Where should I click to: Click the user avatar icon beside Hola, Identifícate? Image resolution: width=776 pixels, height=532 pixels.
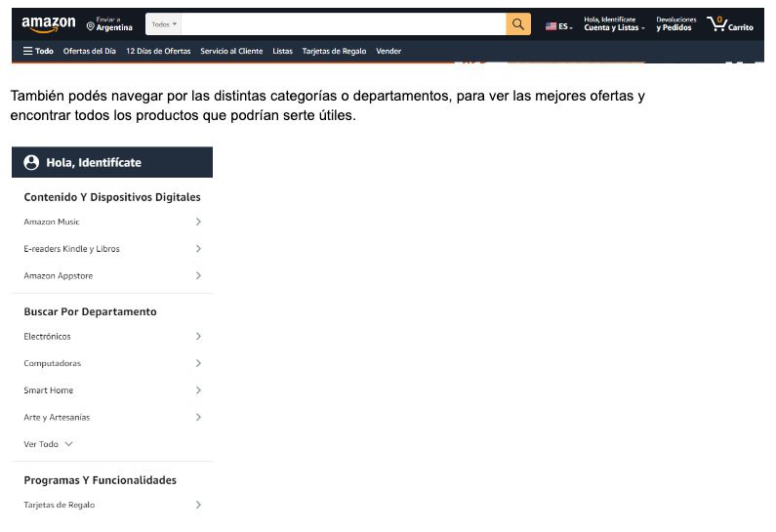coord(31,162)
